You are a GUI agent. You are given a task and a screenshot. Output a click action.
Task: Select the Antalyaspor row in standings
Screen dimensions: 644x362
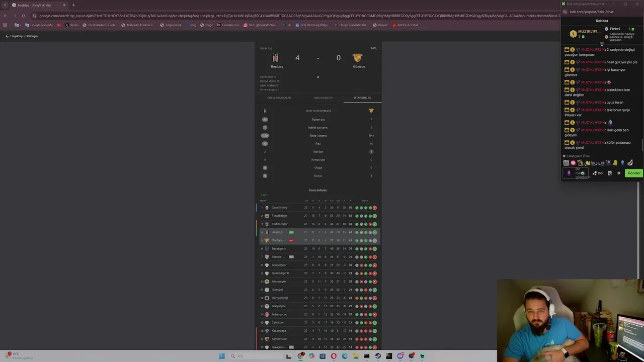click(x=318, y=314)
